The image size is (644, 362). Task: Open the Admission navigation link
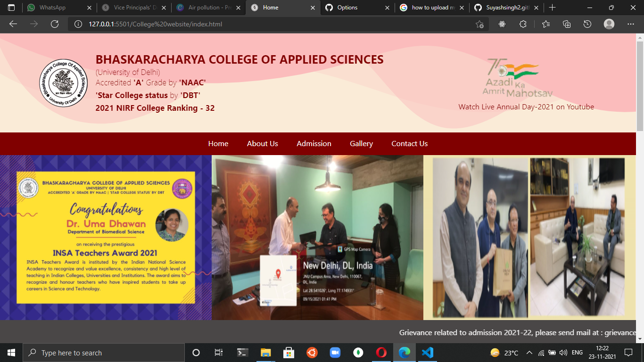coord(314,144)
